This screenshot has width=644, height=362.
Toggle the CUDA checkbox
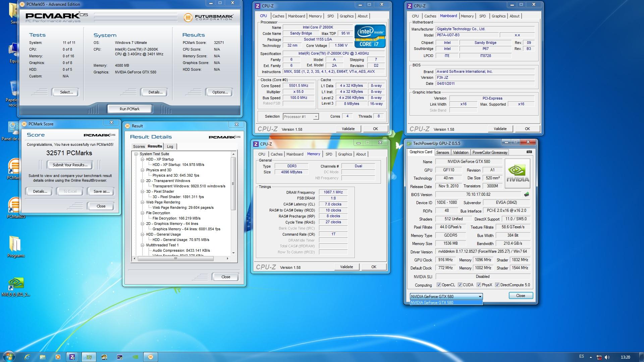tap(460, 285)
